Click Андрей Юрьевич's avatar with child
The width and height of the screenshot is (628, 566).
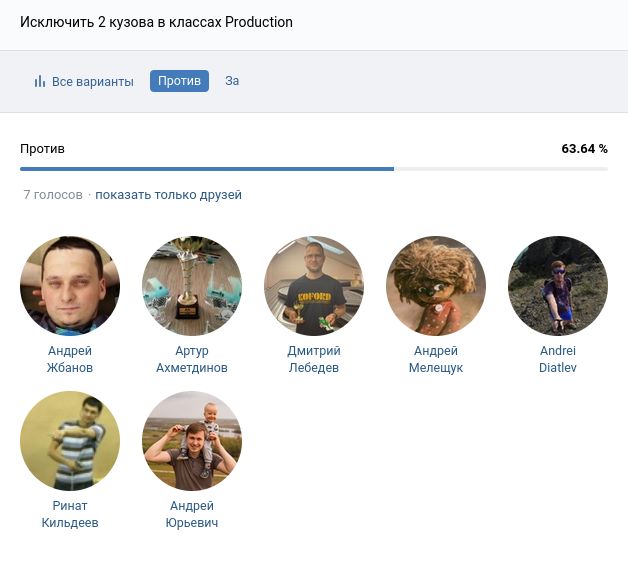pos(192,441)
